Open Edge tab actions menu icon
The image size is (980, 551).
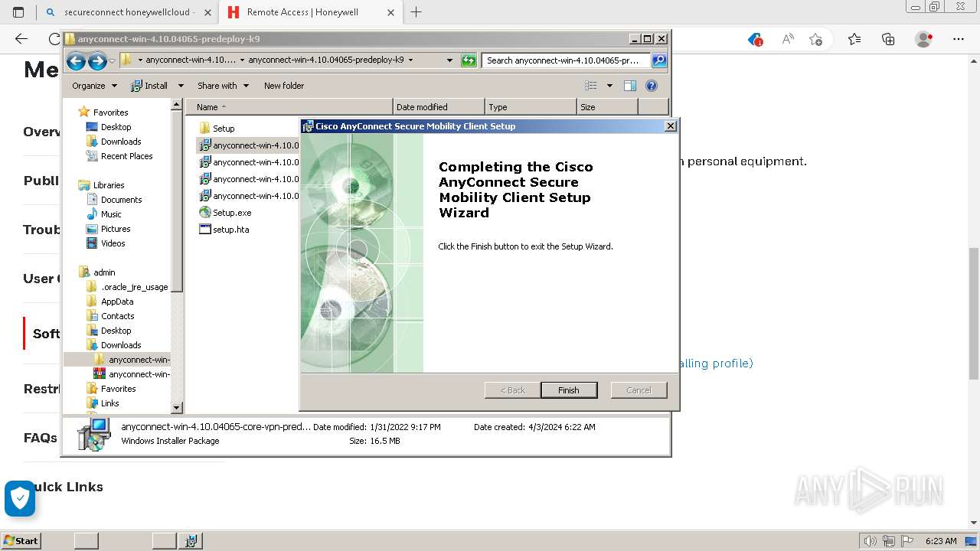(x=18, y=12)
